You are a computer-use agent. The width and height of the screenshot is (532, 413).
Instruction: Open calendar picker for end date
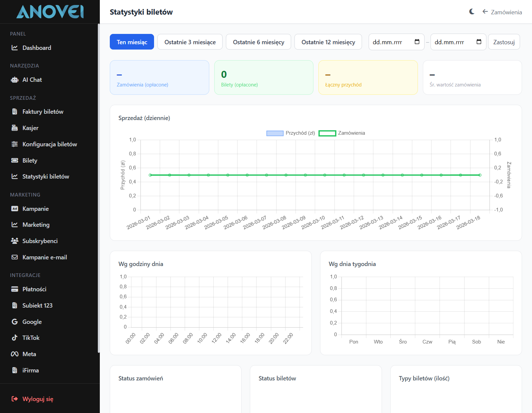pyautogui.click(x=479, y=42)
